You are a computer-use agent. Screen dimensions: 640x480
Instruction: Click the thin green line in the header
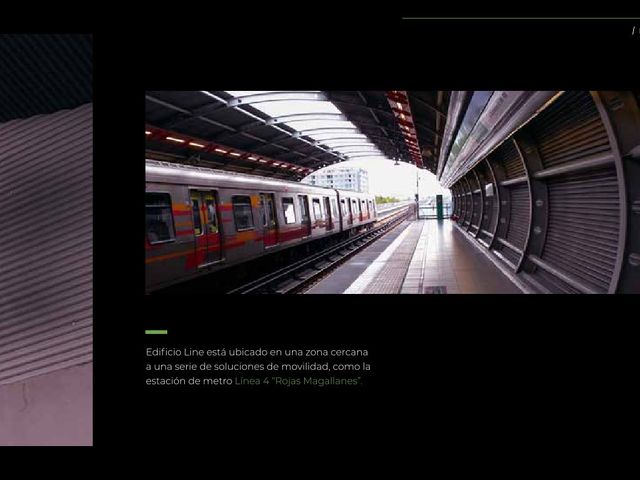click(521, 18)
